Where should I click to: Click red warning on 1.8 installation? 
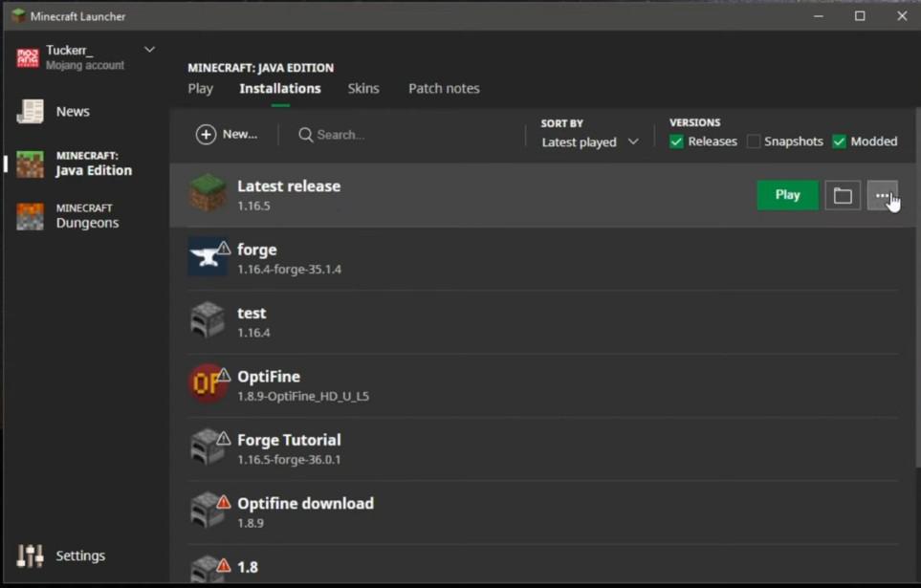pyautogui.click(x=224, y=565)
